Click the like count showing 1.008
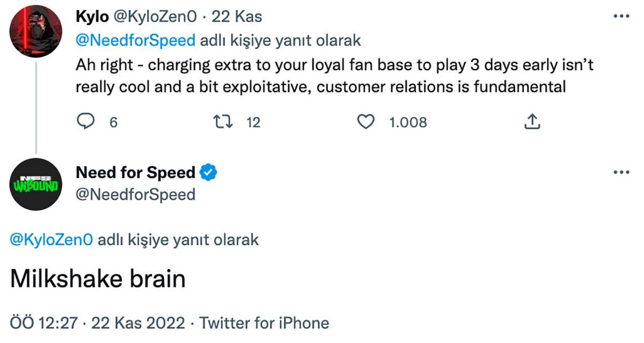 pyautogui.click(x=408, y=122)
